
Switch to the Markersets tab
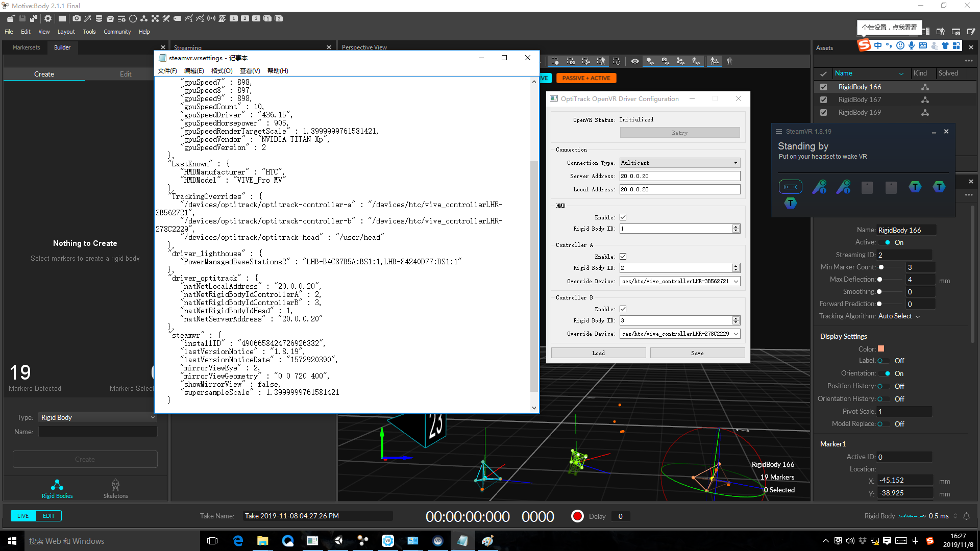click(26, 47)
